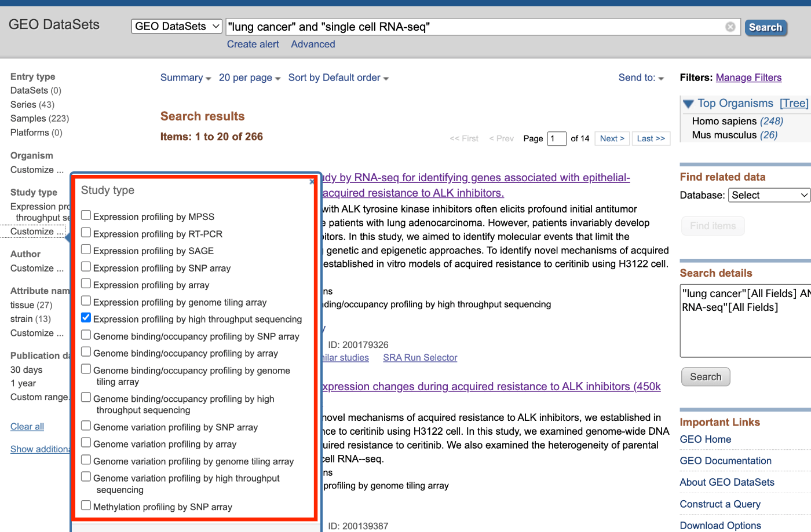The height and width of the screenshot is (532, 811).
Task: Check Genome variation profiling by high throughput sequencing
Action: [x=86, y=477]
